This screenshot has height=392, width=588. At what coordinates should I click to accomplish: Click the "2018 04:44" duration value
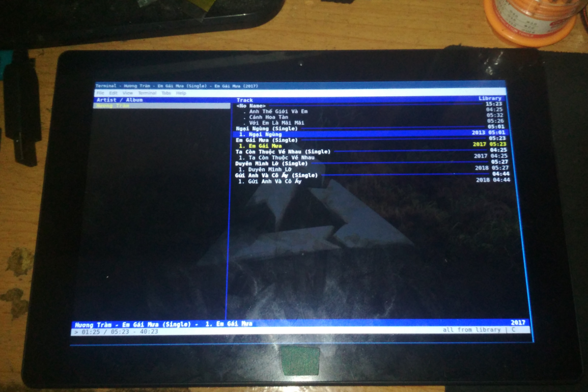tap(493, 180)
